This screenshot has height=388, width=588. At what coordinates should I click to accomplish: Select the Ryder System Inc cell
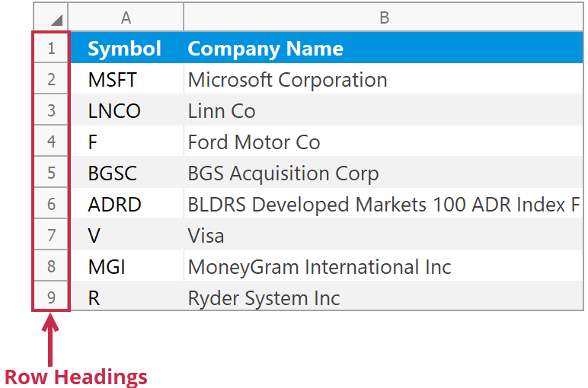[x=264, y=297]
